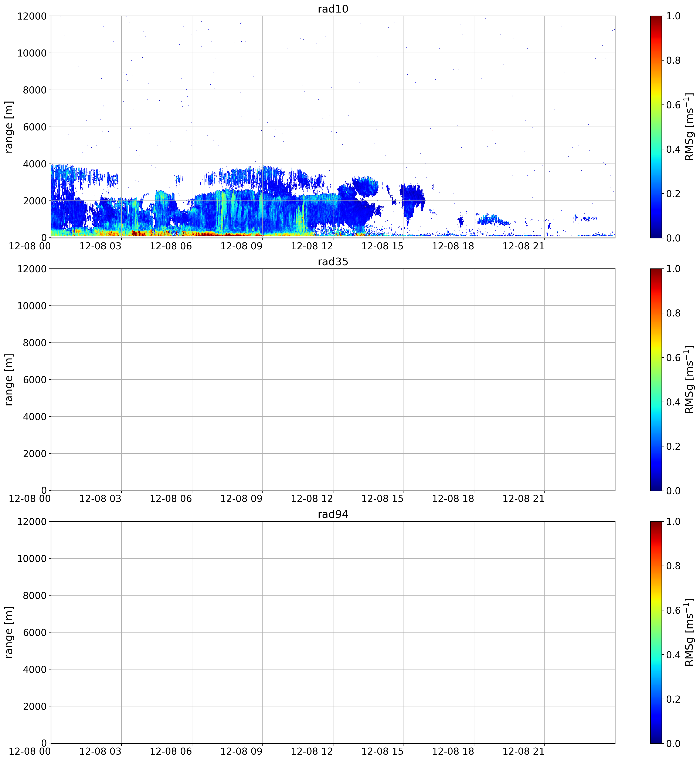Click the range [m] label of rad10 plot
The width and height of the screenshot is (700, 761).
pos(9,127)
